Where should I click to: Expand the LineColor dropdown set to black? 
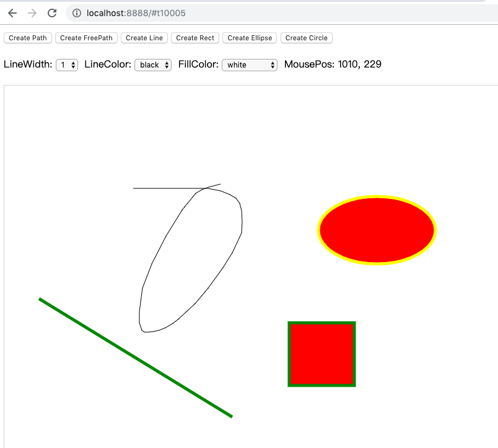pyautogui.click(x=153, y=64)
